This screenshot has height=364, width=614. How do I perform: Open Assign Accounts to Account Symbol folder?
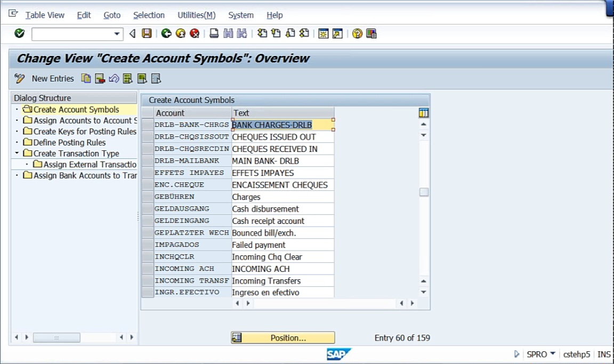(x=80, y=120)
